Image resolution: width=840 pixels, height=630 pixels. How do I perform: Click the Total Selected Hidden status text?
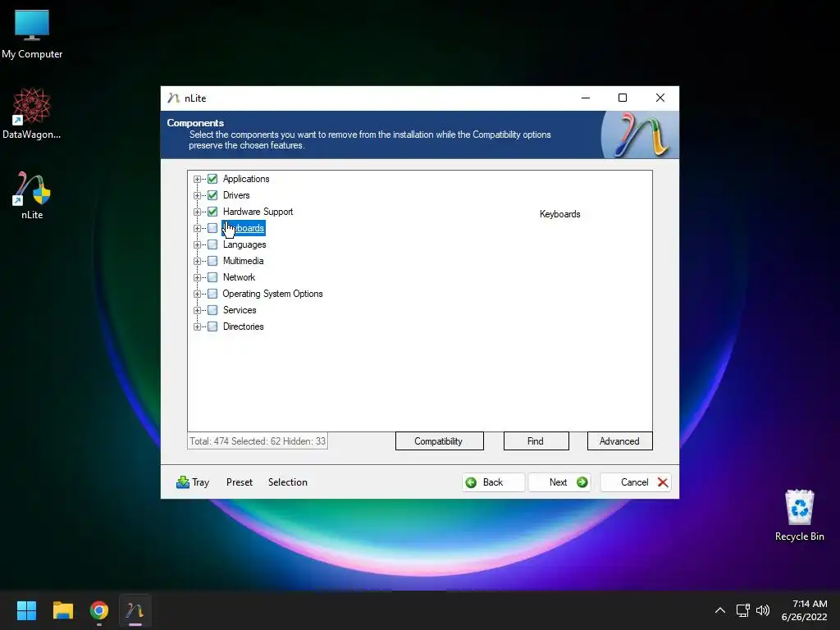pyautogui.click(x=258, y=441)
